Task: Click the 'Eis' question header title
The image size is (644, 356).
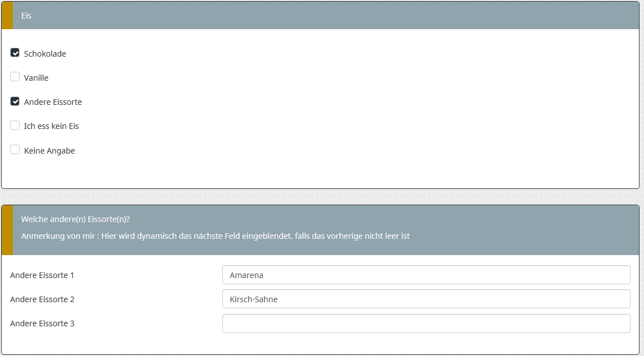Action: tap(26, 16)
